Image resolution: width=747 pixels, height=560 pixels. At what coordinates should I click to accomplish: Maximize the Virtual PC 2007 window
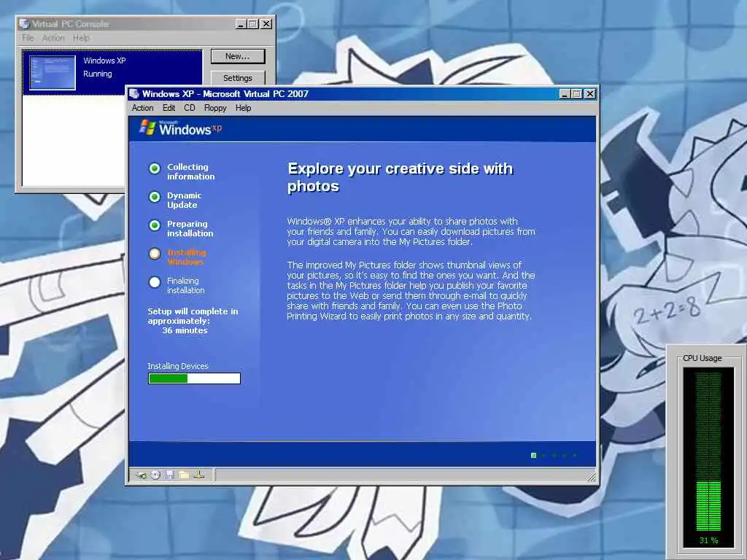[576, 94]
